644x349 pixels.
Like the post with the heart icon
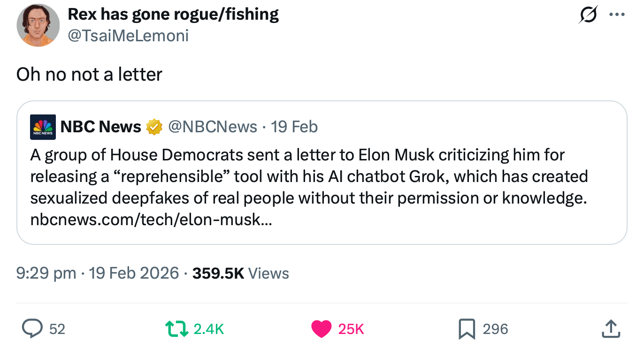(321, 329)
